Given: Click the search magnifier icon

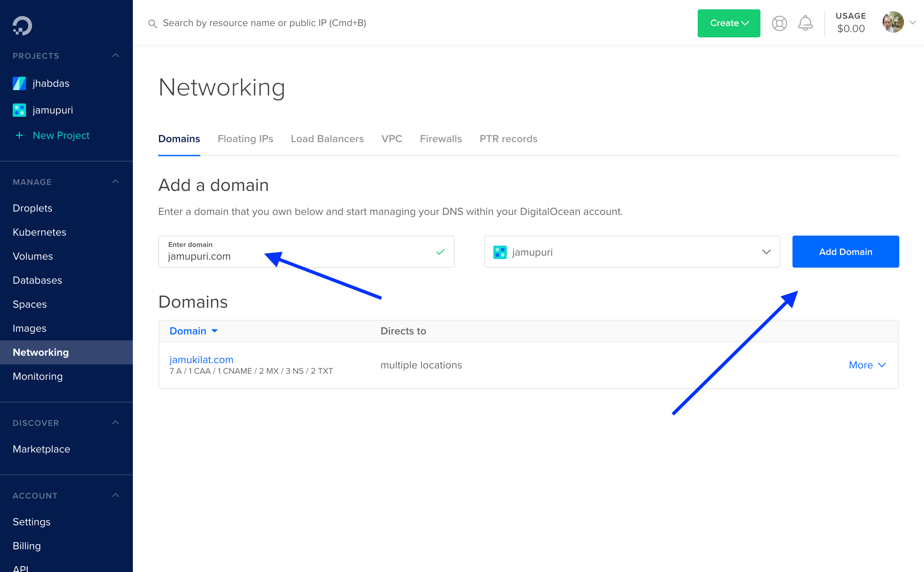Looking at the screenshot, I should [x=153, y=24].
